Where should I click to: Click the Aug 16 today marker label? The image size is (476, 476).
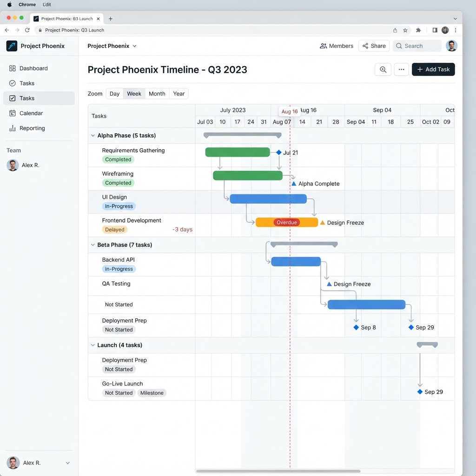(x=289, y=112)
